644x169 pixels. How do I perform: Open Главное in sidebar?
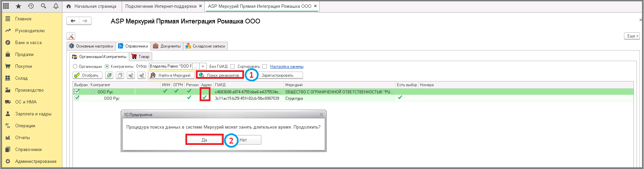pos(23,19)
